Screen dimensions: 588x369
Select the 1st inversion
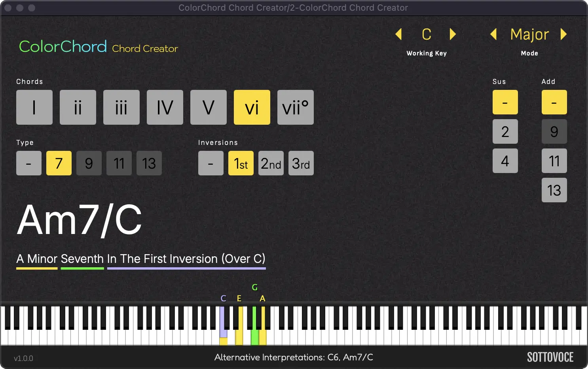pyautogui.click(x=241, y=163)
